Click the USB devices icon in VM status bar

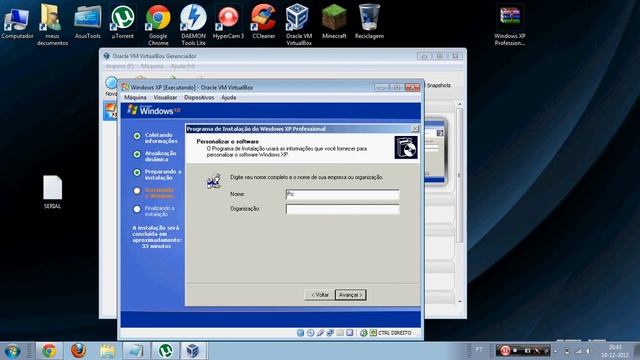(320, 333)
